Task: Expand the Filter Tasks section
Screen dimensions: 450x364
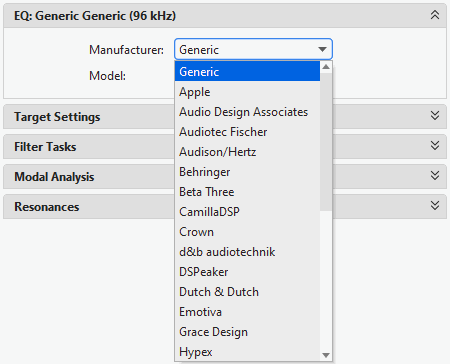Action: tap(435, 146)
